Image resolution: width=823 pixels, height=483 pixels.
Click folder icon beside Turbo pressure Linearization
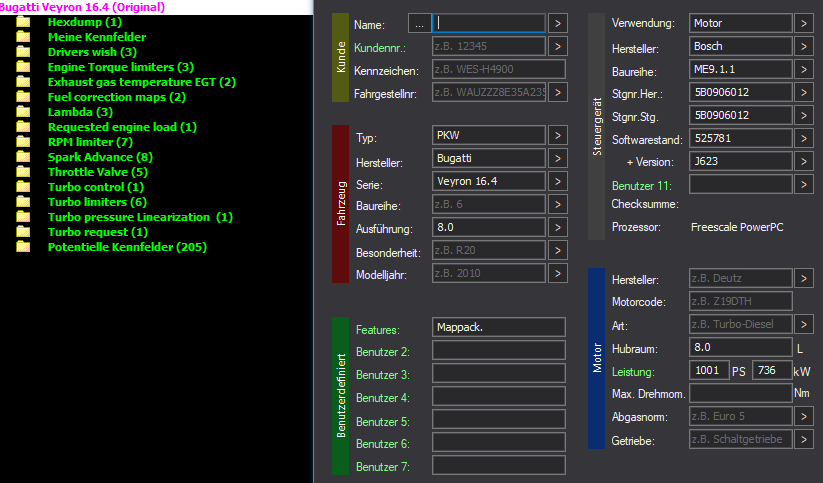pos(23,216)
